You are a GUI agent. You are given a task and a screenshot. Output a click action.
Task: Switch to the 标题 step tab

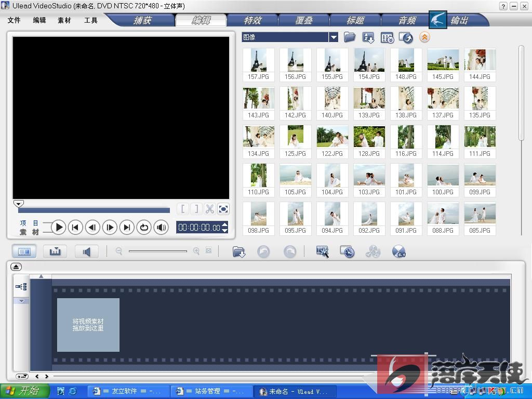point(355,20)
